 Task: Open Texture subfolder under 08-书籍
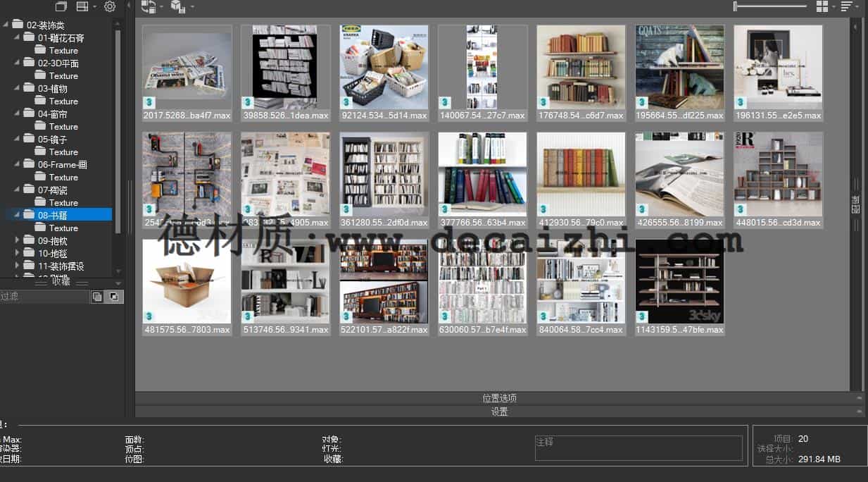coord(63,228)
